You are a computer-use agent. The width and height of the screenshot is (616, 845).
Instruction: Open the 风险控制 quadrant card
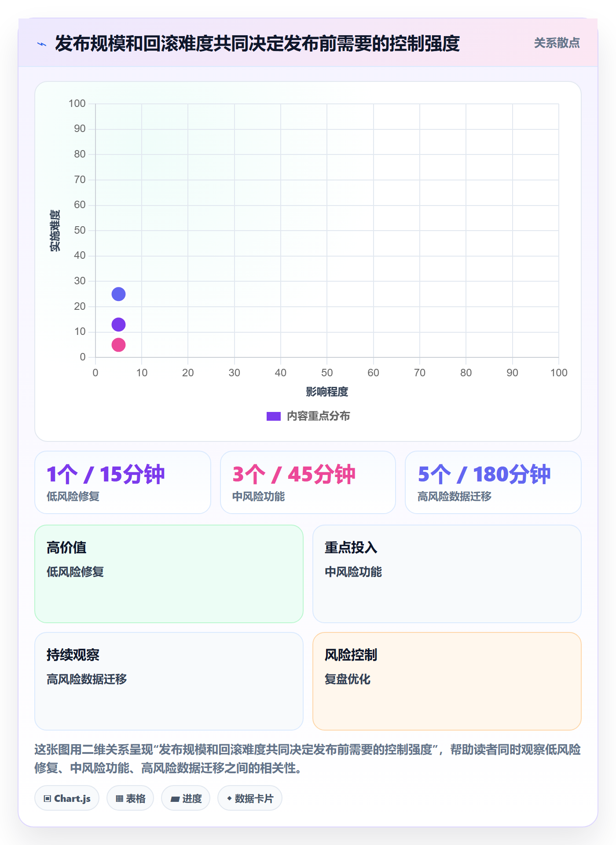(x=447, y=681)
